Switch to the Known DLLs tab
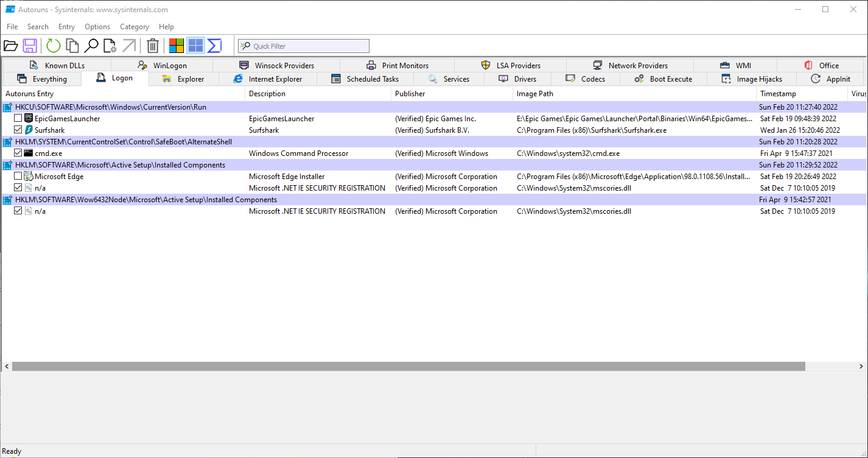868x458 pixels. pyautogui.click(x=57, y=66)
